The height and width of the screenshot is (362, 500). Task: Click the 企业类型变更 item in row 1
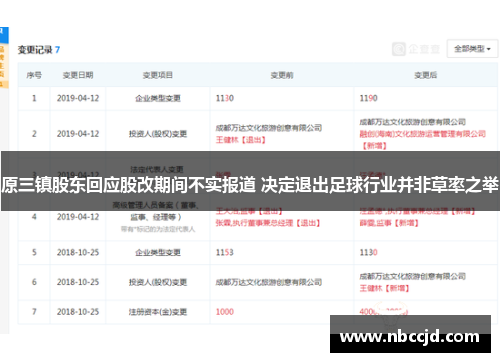click(x=158, y=98)
